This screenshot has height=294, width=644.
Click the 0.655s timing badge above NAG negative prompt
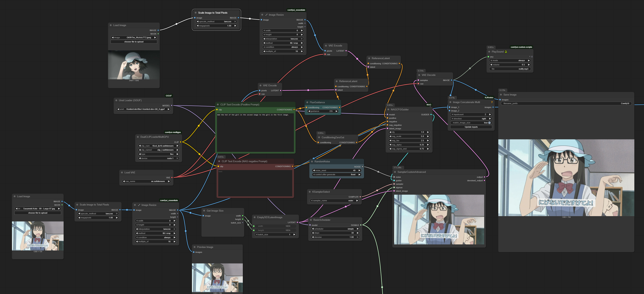click(x=221, y=157)
